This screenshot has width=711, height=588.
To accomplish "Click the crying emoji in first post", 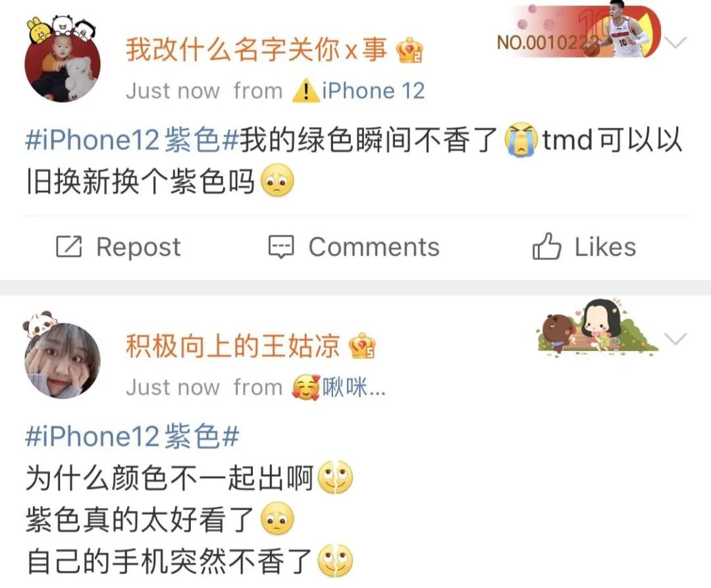I will [x=521, y=140].
